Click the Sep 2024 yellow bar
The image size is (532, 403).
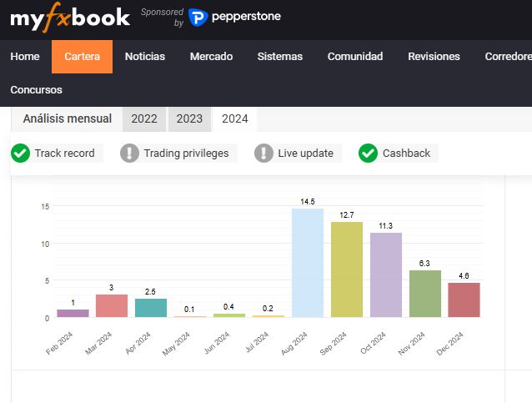pyautogui.click(x=347, y=270)
